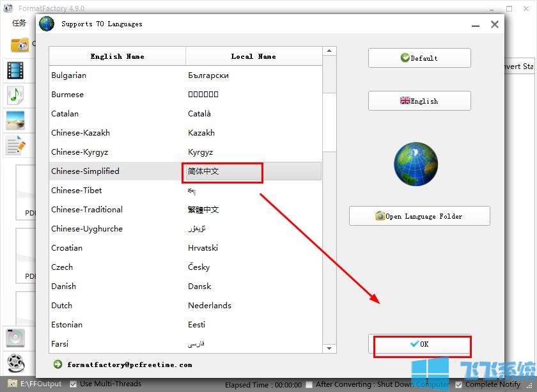The width and height of the screenshot is (537, 392).
Task: Open the Utilities film reel icon
Action: pyautogui.click(x=15, y=363)
